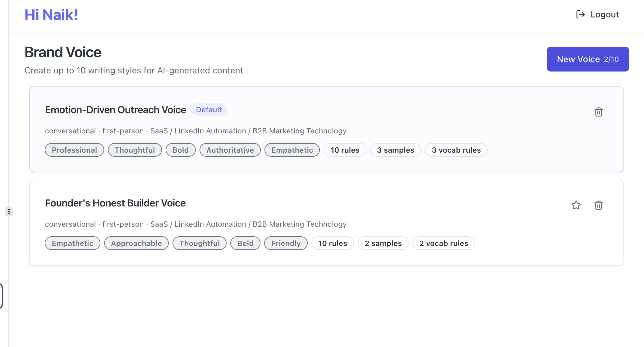The width and height of the screenshot is (644, 347).
Task: Click the Professional tone tag
Action: pos(74,150)
